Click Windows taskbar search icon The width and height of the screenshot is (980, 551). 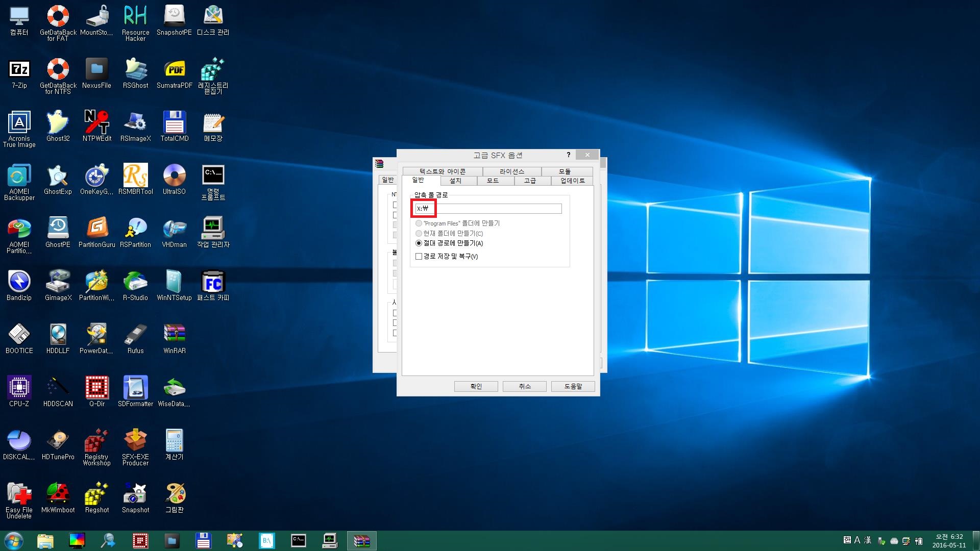(108, 540)
